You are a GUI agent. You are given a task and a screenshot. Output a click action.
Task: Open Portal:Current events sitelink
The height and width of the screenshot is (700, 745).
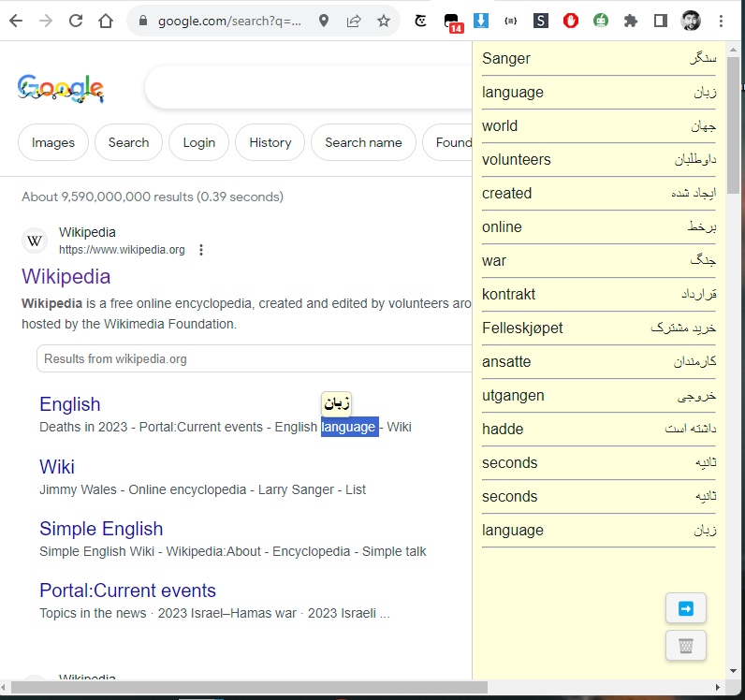pos(128,591)
